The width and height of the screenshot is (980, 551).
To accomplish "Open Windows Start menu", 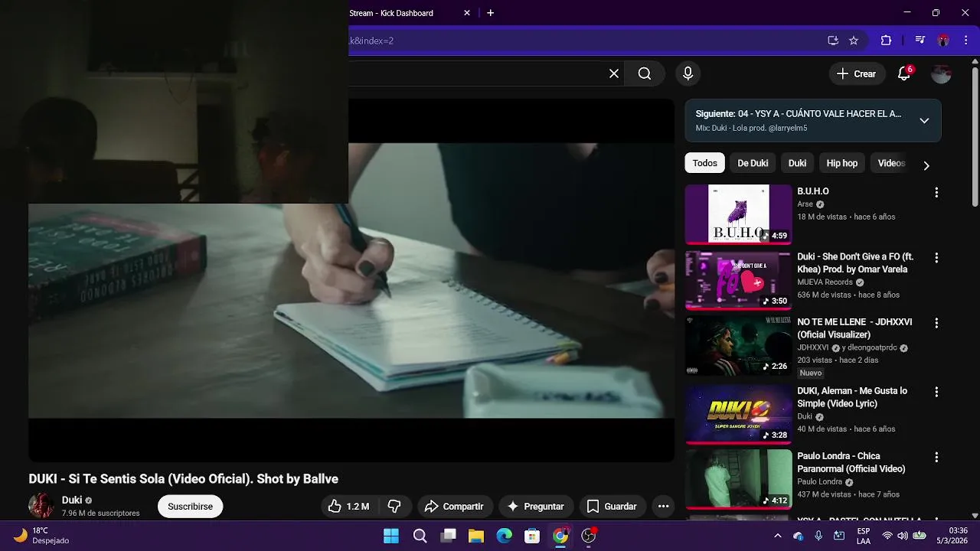I will point(391,536).
